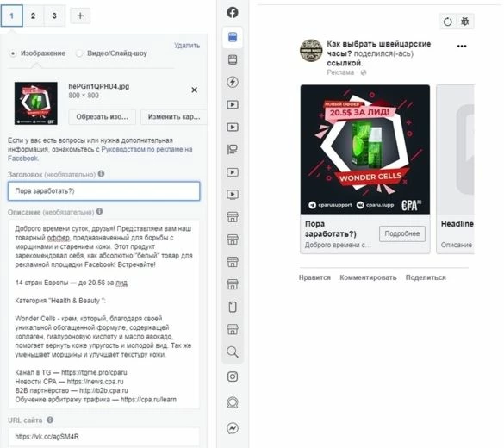Choose the Видео/Слайд-шоу radio option

(78, 53)
